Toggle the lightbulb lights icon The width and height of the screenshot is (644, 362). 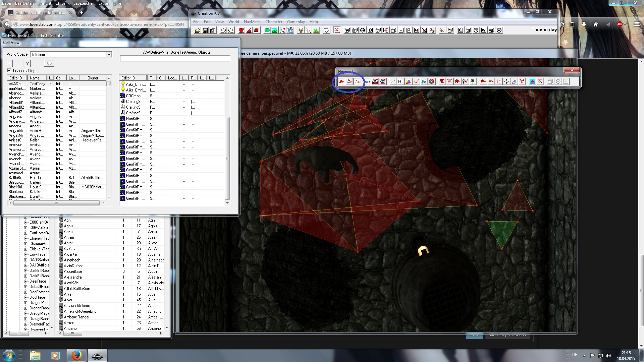click(x=301, y=31)
